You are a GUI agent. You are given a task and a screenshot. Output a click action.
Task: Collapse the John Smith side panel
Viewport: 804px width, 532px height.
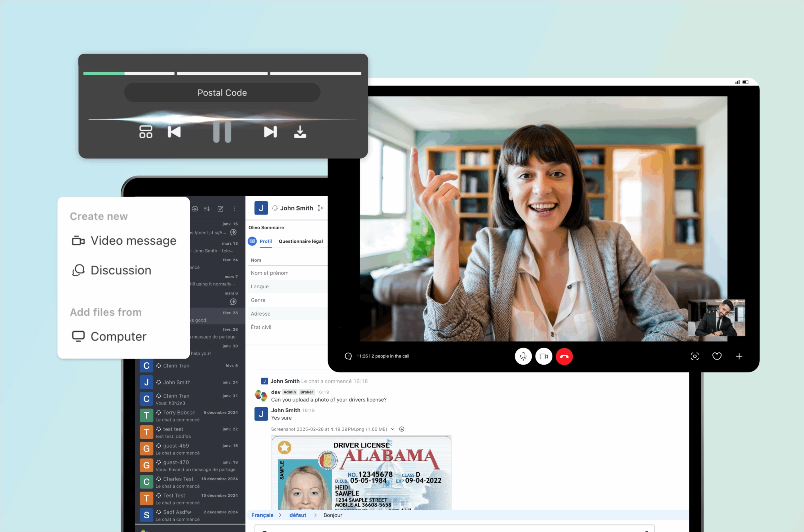coord(320,208)
